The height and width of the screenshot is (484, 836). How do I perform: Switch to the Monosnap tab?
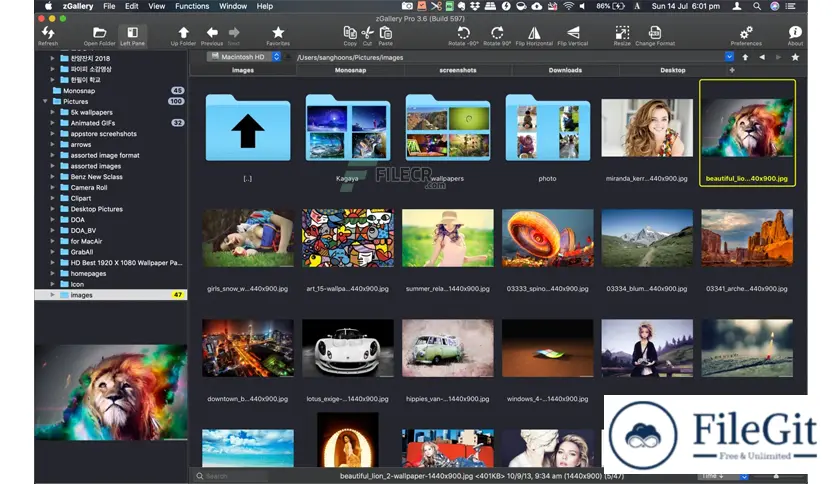(350, 70)
